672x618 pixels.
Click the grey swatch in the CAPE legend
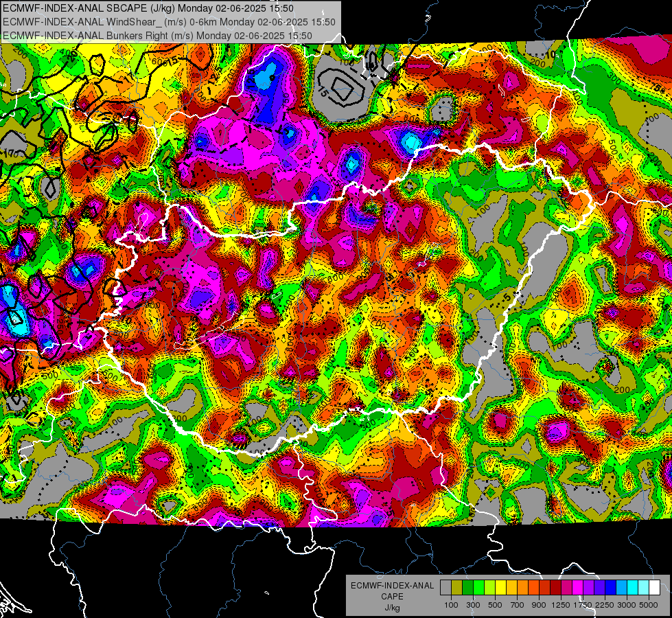[x=445, y=587]
